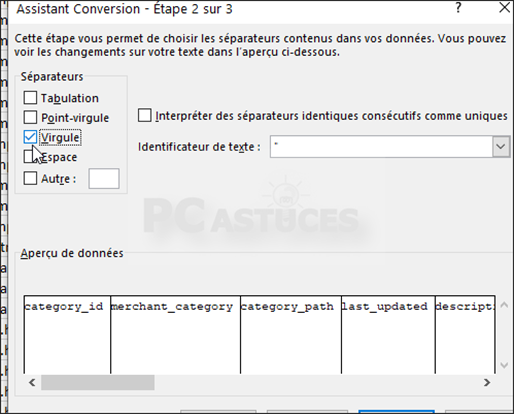Viewport: 514px width, 414px height.
Task: Tick the Espace separator checkbox
Action: point(30,157)
